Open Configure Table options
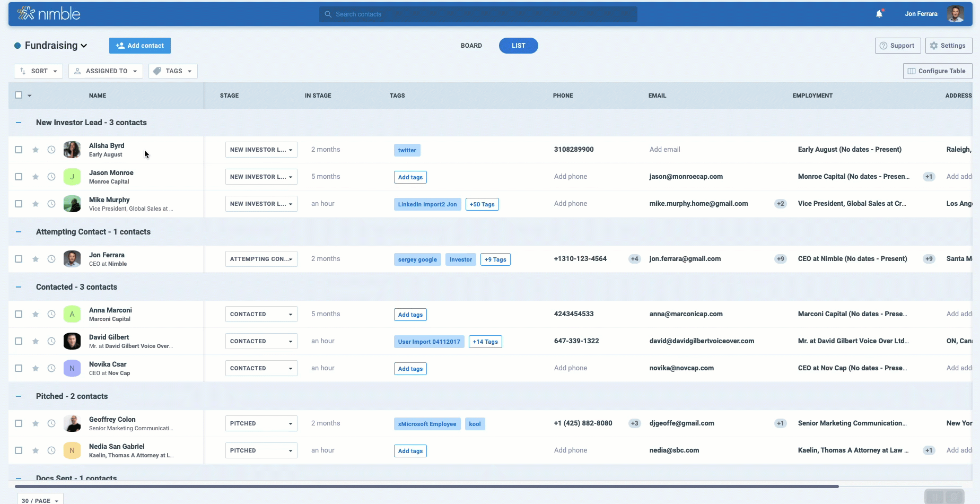The height and width of the screenshot is (504, 980). tap(937, 71)
